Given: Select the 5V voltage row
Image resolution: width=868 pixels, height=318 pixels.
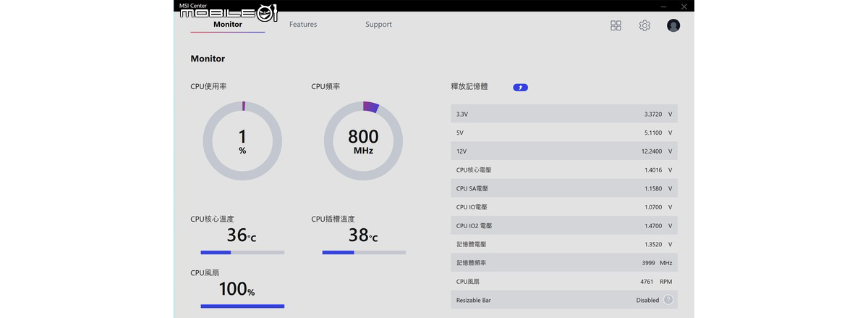Looking at the screenshot, I should [x=564, y=133].
